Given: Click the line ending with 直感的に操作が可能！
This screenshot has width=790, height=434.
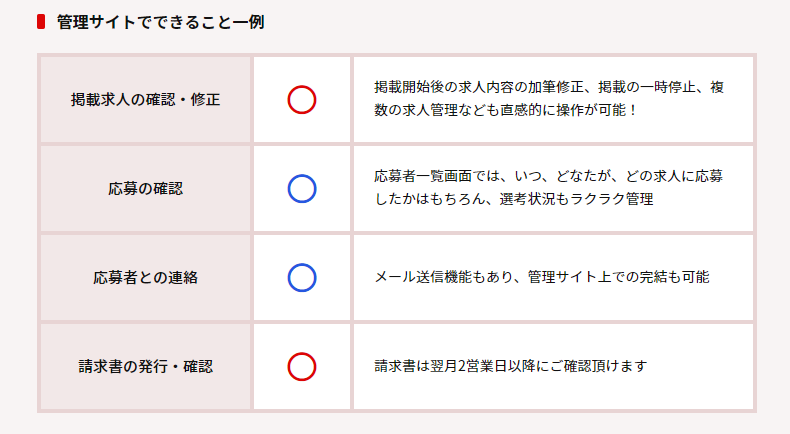Looking at the screenshot, I should tap(505, 111).
